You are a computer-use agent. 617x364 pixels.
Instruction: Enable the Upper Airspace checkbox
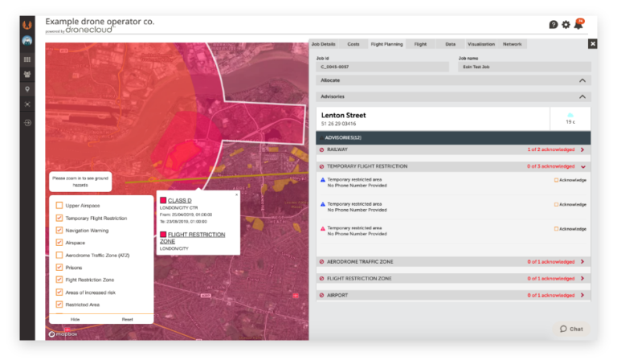click(x=59, y=206)
